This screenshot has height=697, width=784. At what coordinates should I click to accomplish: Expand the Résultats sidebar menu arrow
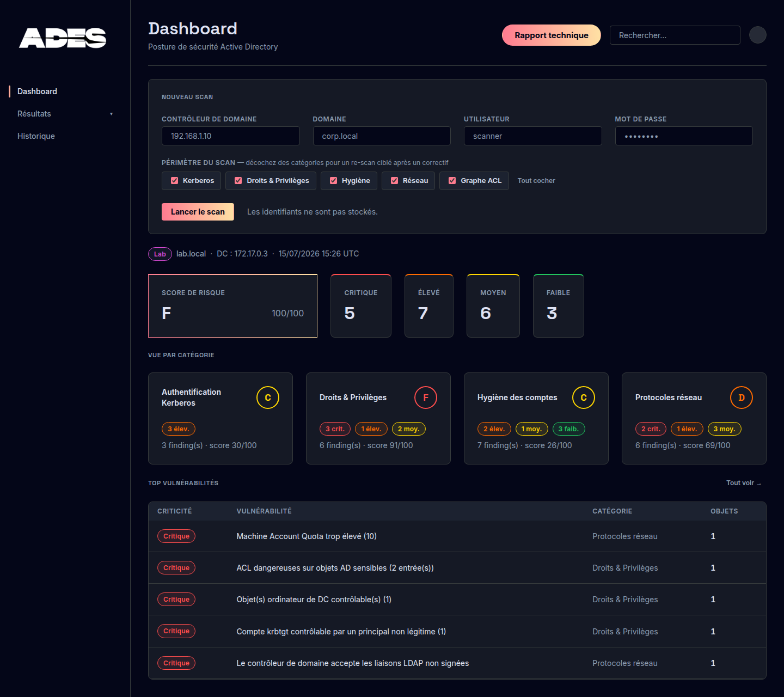coord(112,114)
